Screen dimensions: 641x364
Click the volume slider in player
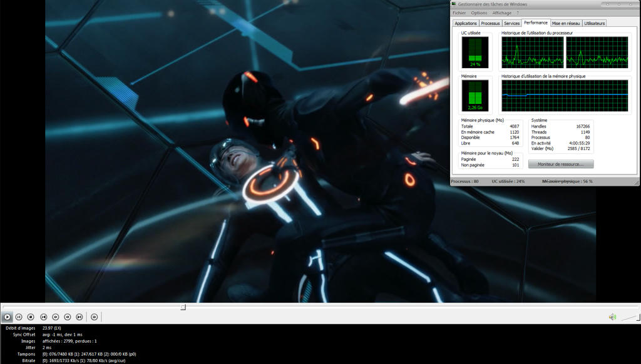tap(630, 318)
